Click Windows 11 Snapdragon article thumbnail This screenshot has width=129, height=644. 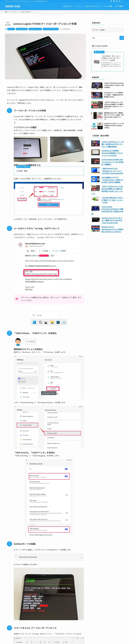click(95, 170)
